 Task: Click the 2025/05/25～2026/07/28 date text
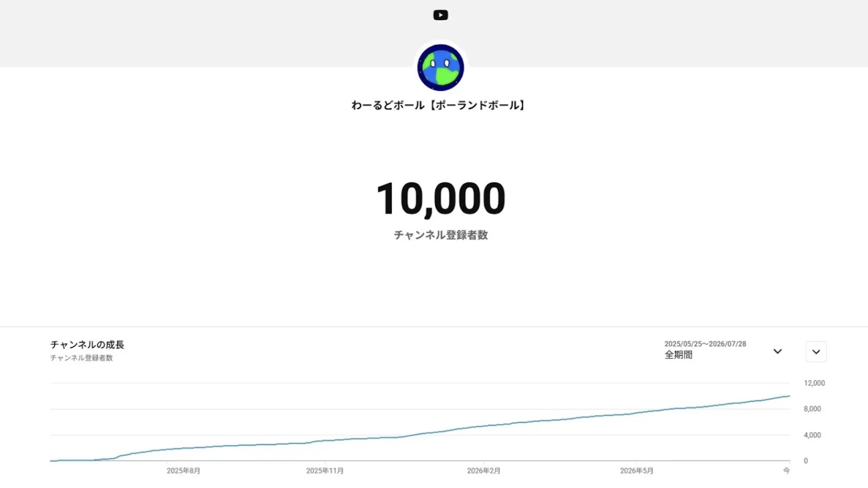click(705, 344)
